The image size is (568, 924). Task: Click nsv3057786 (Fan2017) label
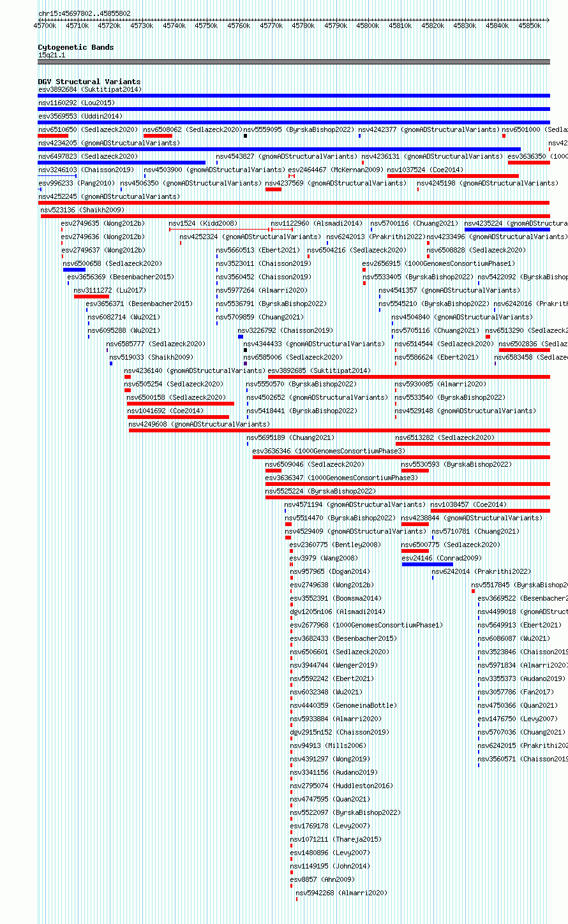coord(516,692)
